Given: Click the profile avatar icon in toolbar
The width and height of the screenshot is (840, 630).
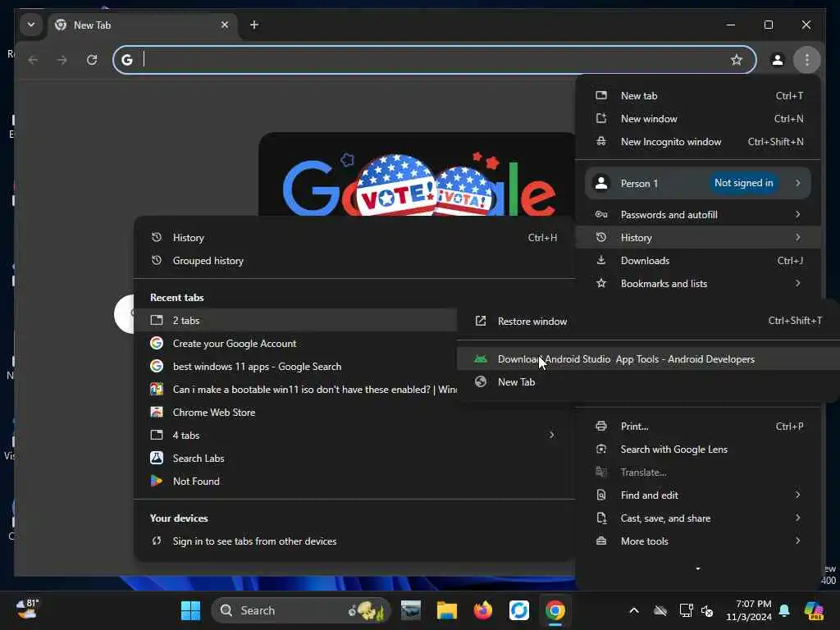Looking at the screenshot, I should coord(778,60).
